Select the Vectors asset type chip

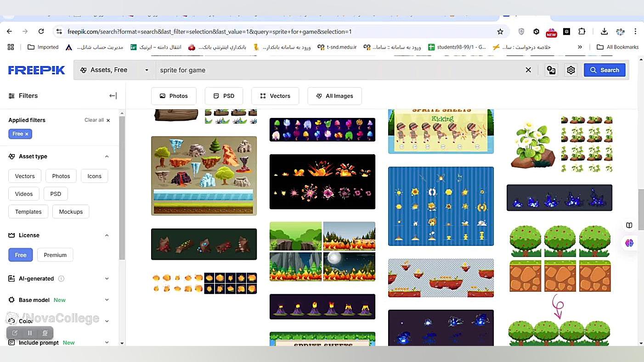coord(25,176)
